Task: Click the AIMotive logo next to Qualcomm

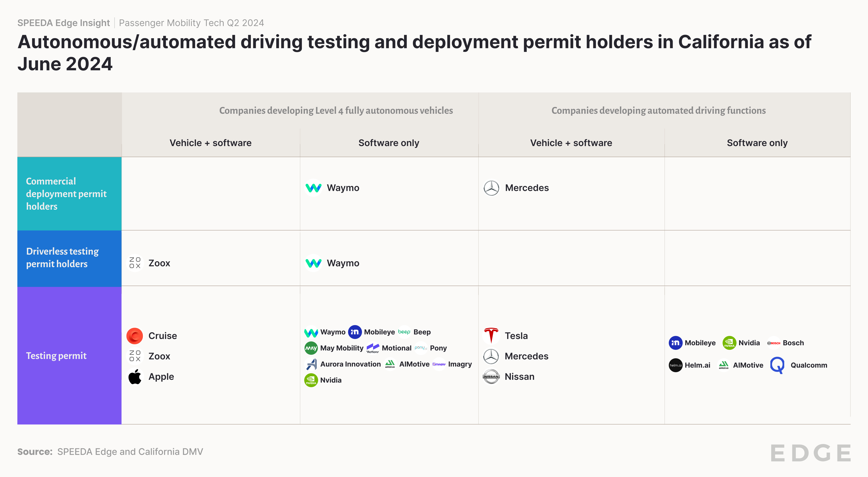Action: [x=724, y=365]
